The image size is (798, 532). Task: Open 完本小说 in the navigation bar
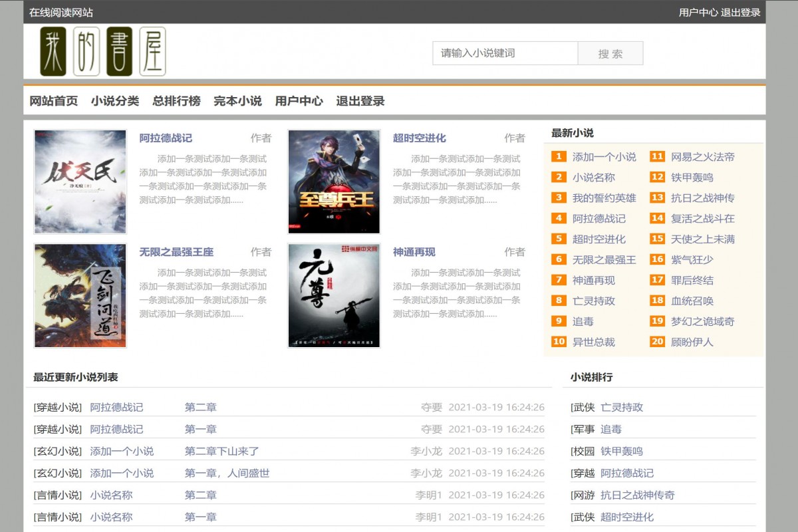(x=238, y=101)
